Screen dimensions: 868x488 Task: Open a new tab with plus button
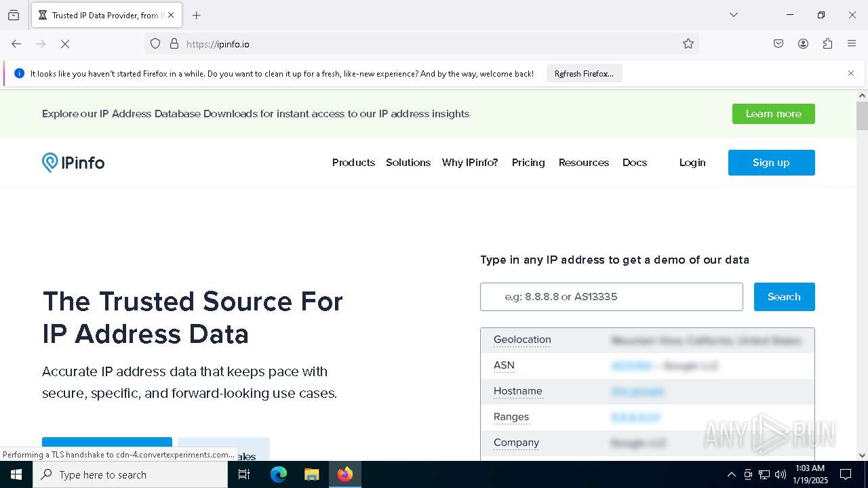[x=196, y=15]
